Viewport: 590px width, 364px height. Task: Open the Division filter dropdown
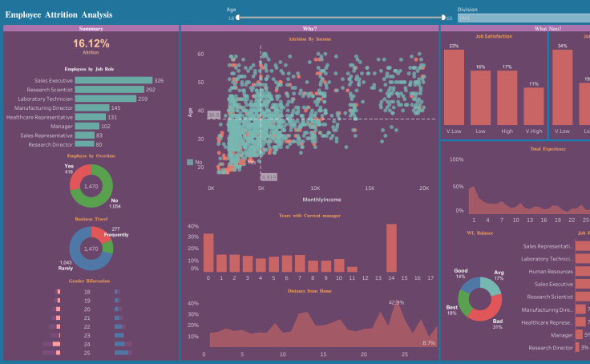click(523, 18)
